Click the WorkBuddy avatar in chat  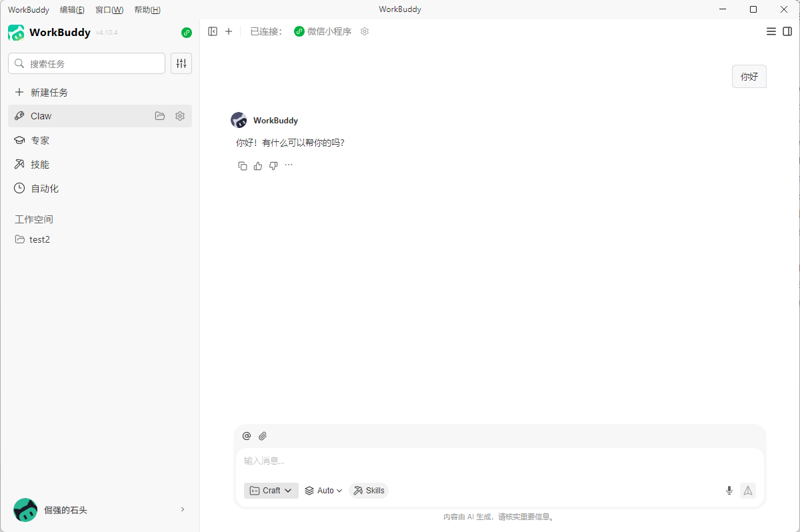pyautogui.click(x=239, y=120)
